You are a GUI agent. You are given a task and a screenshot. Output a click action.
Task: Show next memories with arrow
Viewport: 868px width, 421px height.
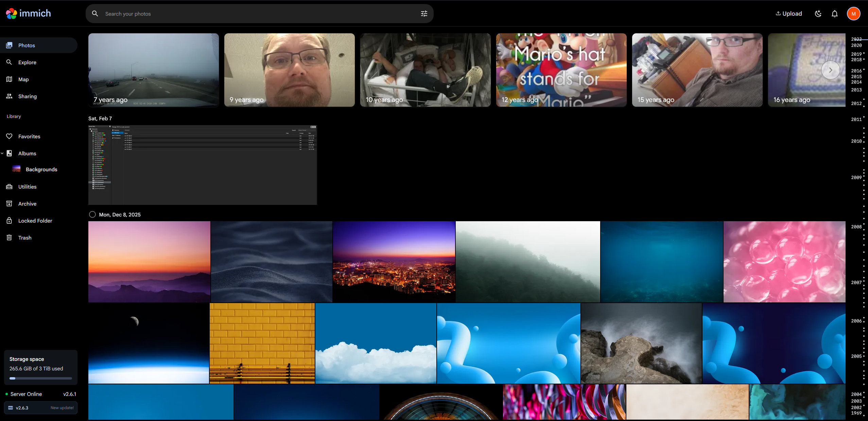[x=830, y=70]
